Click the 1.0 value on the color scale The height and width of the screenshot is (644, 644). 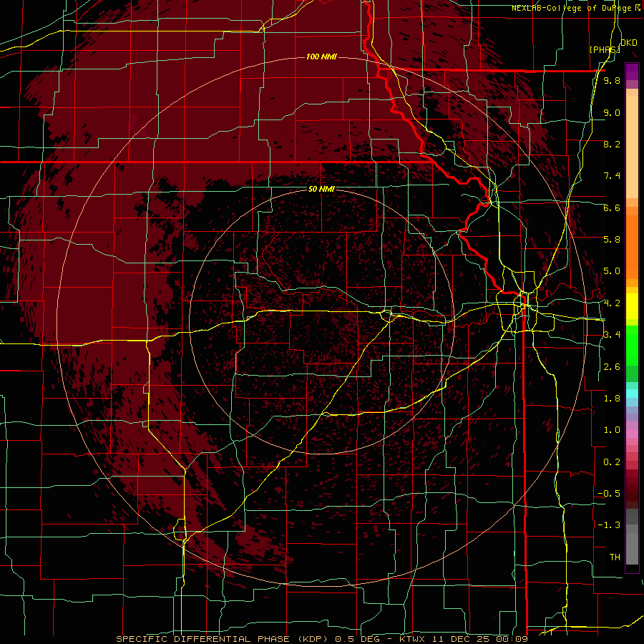612,430
